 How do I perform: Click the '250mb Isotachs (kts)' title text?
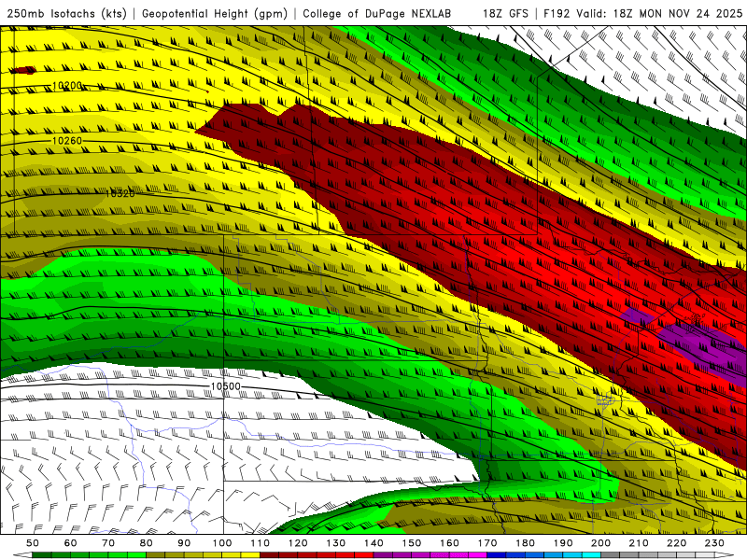point(66,14)
